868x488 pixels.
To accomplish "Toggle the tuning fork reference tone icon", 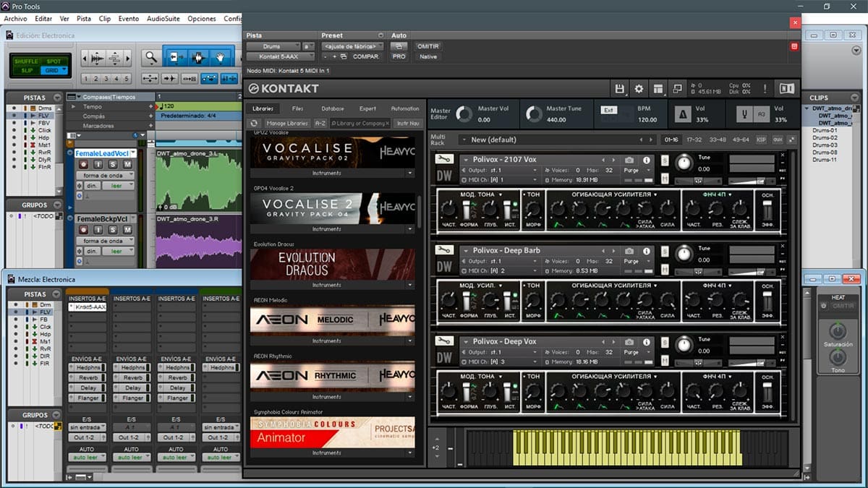I will point(744,114).
